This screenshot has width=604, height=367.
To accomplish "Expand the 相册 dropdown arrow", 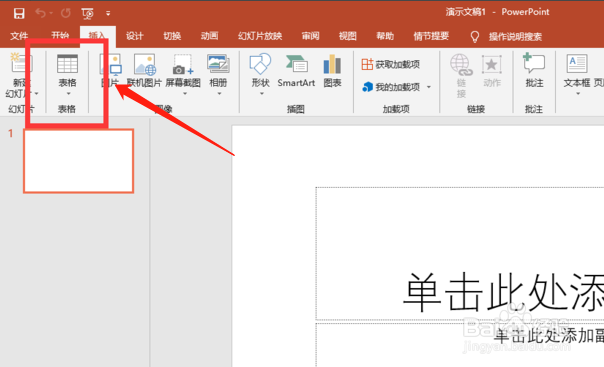I will point(219,94).
